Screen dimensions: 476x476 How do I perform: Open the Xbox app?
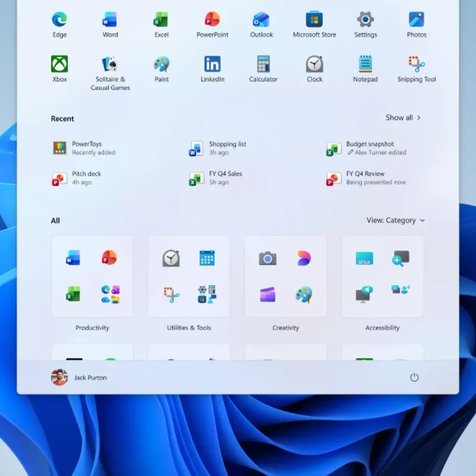pyautogui.click(x=59, y=69)
